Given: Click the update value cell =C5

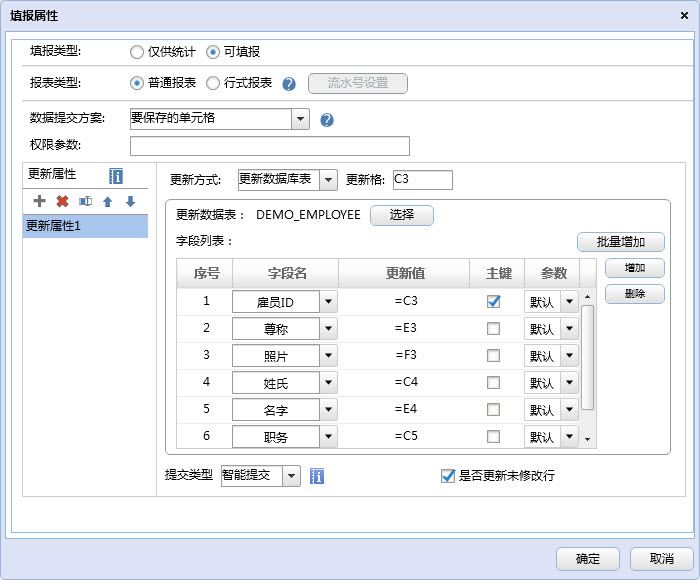Looking at the screenshot, I should [x=406, y=436].
